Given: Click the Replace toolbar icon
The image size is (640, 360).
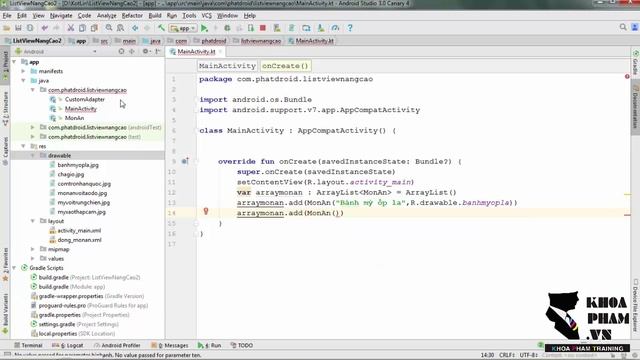Looking at the screenshot, I should point(120,28).
